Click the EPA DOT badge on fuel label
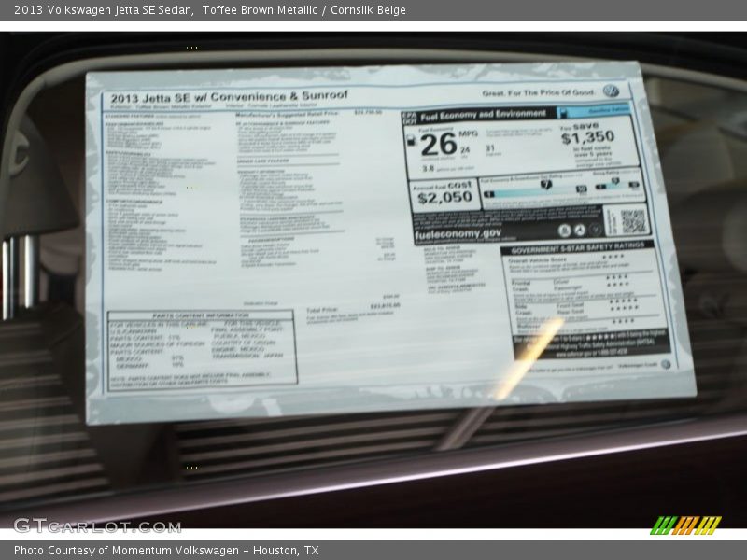The height and width of the screenshot is (560, 747). (x=409, y=116)
